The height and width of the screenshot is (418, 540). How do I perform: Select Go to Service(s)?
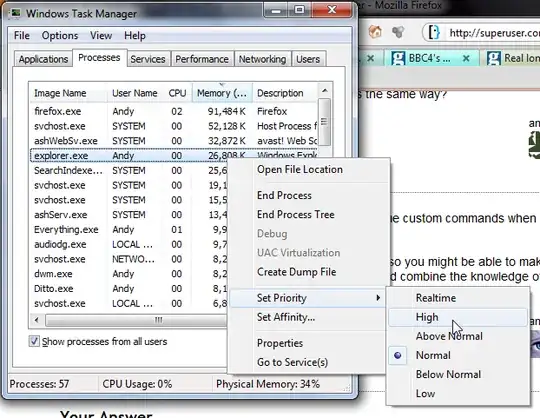coord(308,362)
